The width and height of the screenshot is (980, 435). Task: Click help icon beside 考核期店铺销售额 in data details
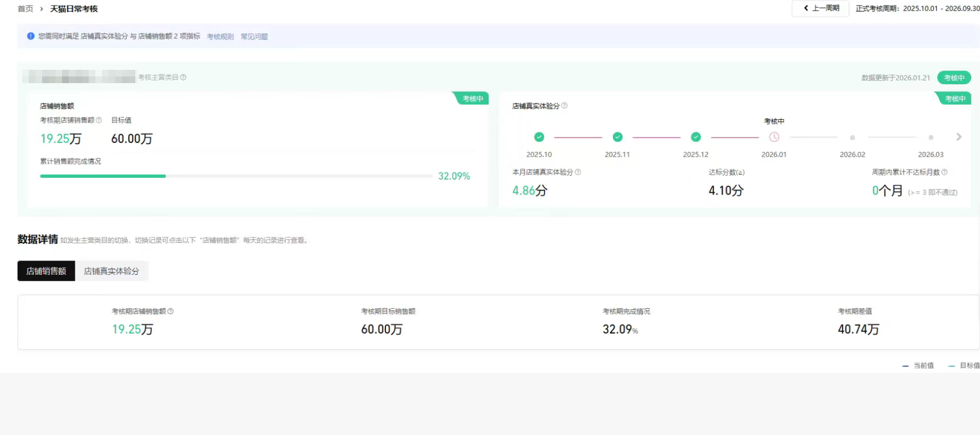click(x=170, y=311)
